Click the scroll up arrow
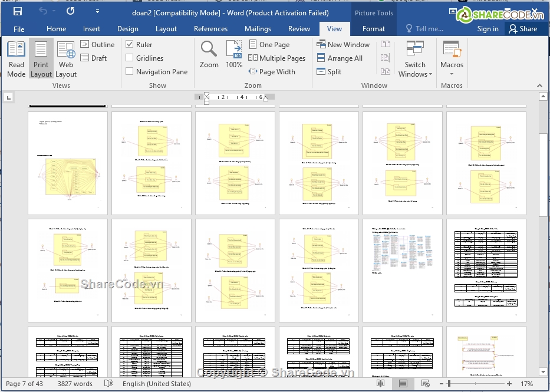Screen dimensions: 550x392 [543, 96]
